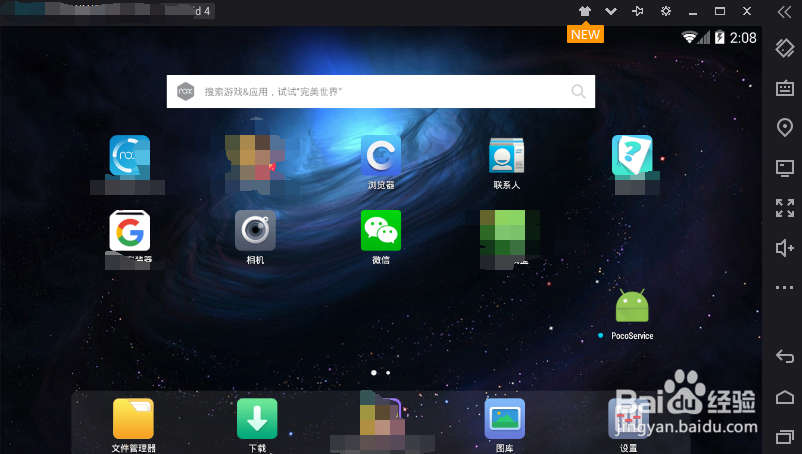This screenshot has height=454, width=802.
Task: Open the 微信 WeChat app
Action: (x=381, y=231)
